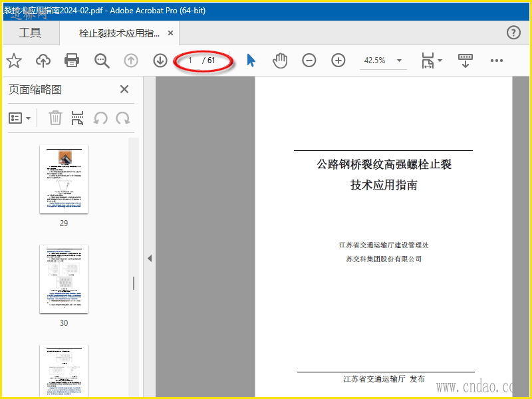532x399 pixels.
Task: Select the thumbnail below page 30
Action: coord(64,370)
